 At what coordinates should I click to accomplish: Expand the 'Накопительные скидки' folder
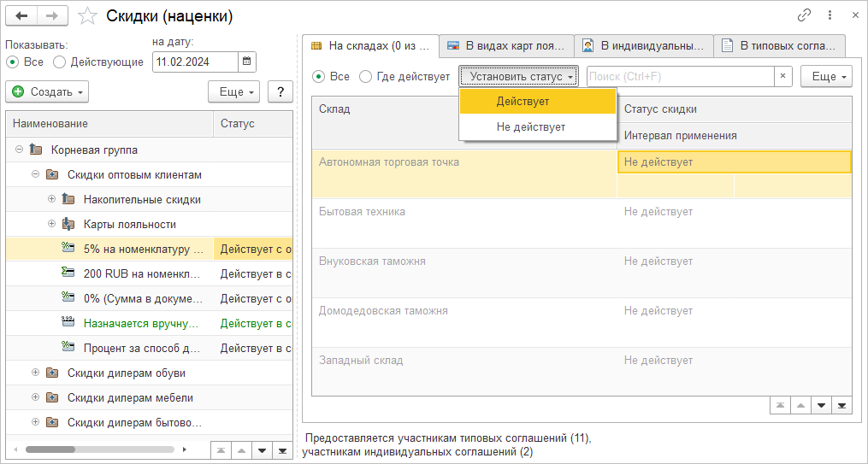click(51, 199)
